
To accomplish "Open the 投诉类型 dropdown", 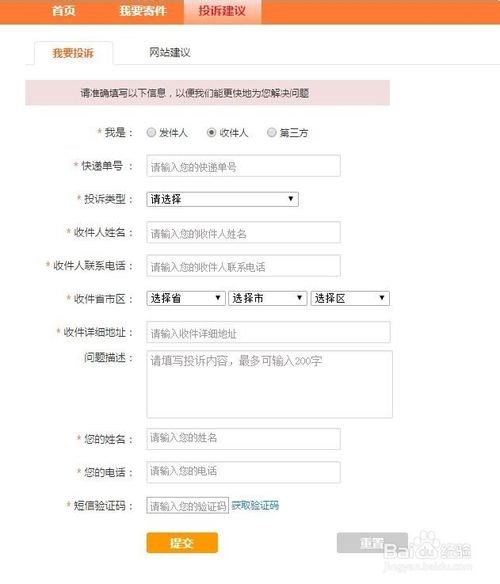I will tap(222, 199).
